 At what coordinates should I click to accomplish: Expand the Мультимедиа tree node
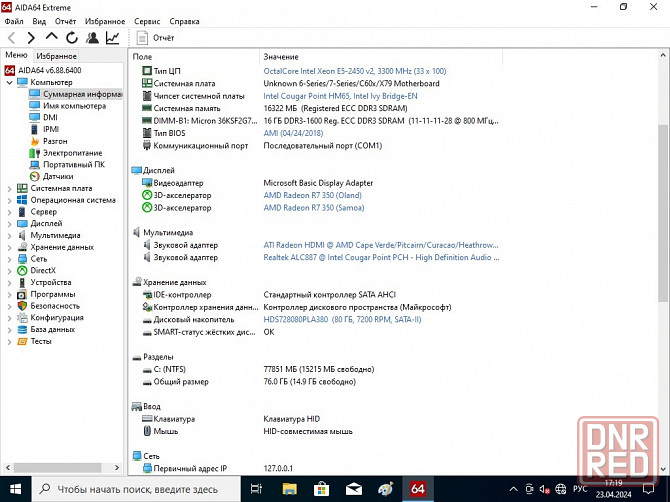coord(9,235)
